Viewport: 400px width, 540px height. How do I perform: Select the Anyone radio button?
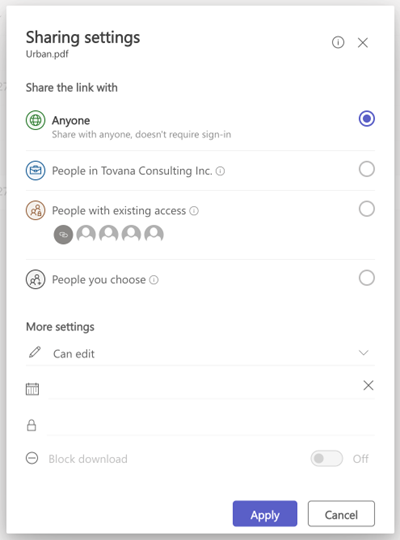[x=367, y=119]
